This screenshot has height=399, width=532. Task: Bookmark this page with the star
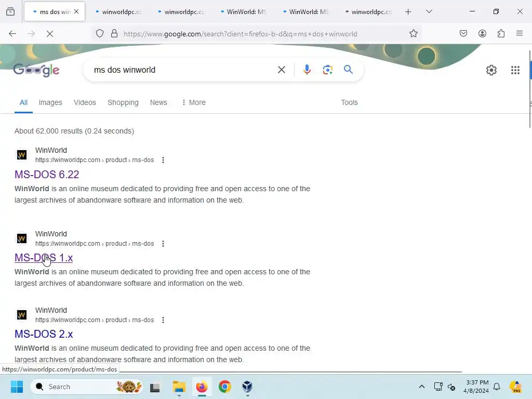pos(413,34)
